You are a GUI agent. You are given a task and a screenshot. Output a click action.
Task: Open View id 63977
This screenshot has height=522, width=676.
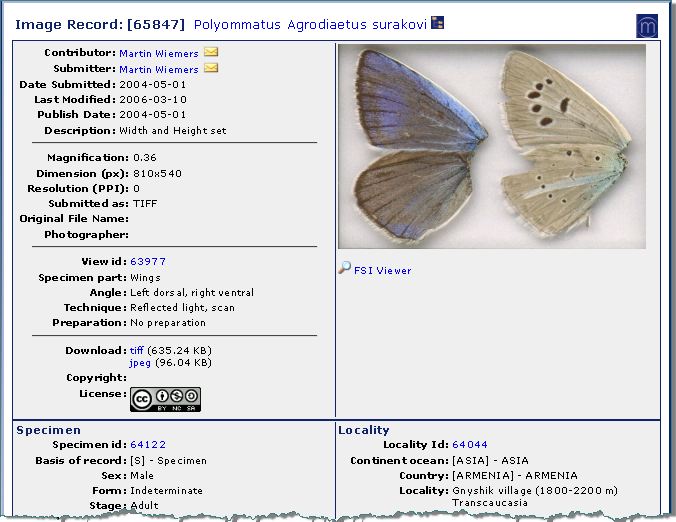pos(148,262)
